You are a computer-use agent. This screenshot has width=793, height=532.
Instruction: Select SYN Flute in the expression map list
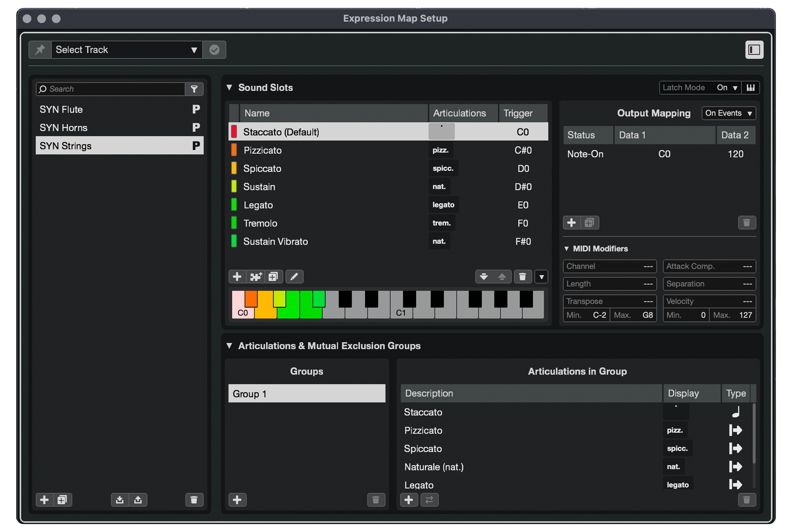tap(61, 110)
